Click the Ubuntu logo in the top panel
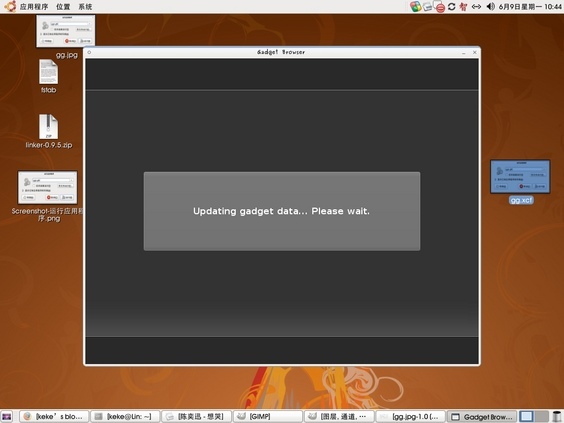The width and height of the screenshot is (564, 423). [x=10, y=6]
